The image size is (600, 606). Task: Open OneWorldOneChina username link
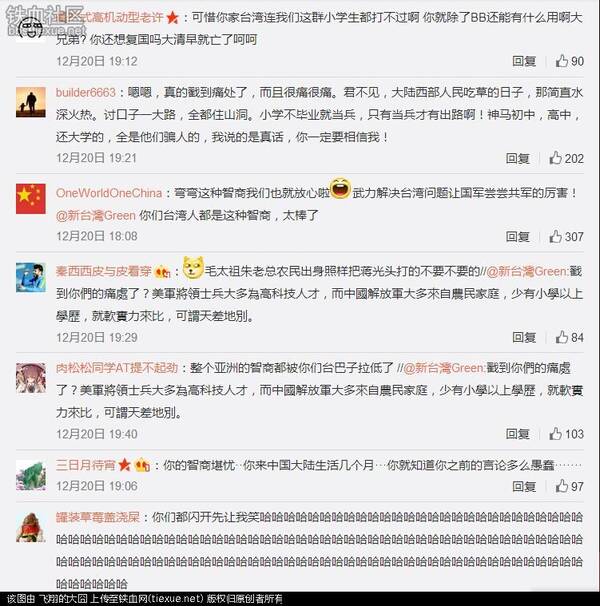109,193
